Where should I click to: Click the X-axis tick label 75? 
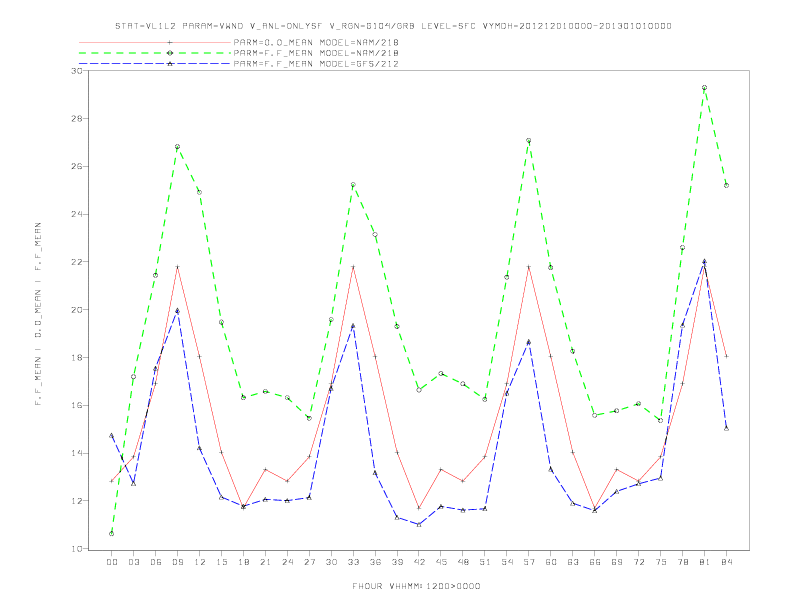coord(661,562)
